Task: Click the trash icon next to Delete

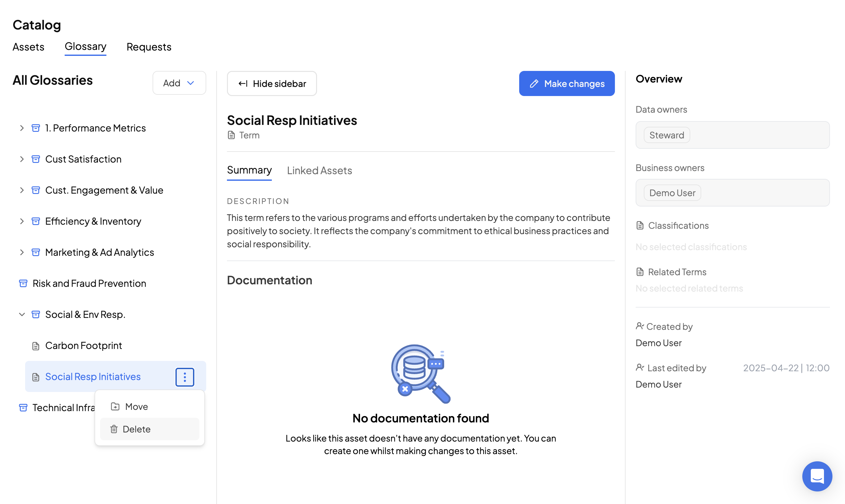Action: pyautogui.click(x=114, y=429)
